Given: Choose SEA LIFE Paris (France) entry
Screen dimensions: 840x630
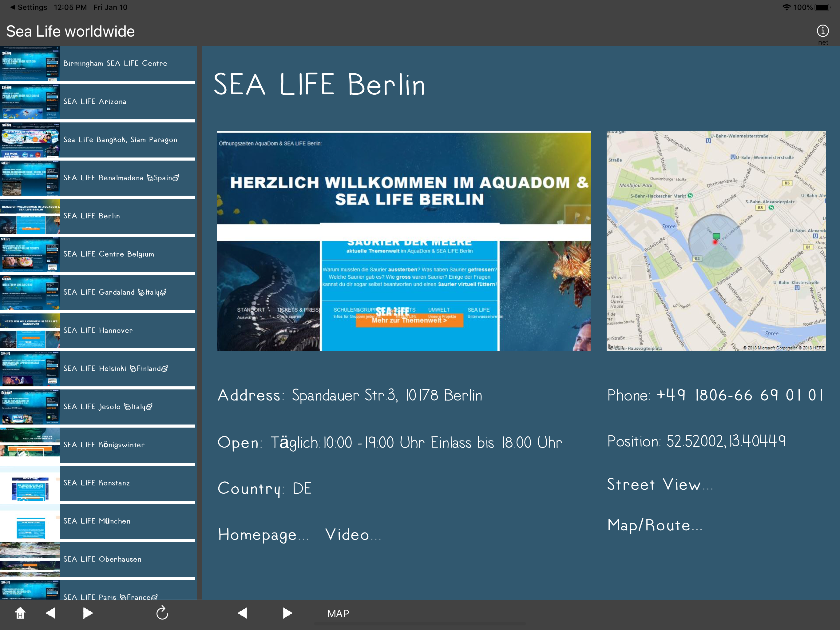Looking at the screenshot, I should [97, 590].
